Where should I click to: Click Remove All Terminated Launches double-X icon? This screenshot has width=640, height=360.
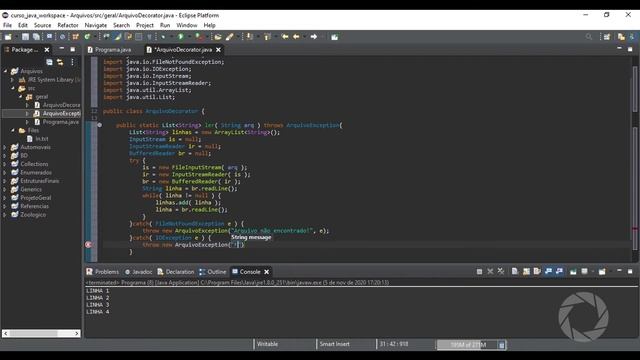pyautogui.click(x=501, y=271)
